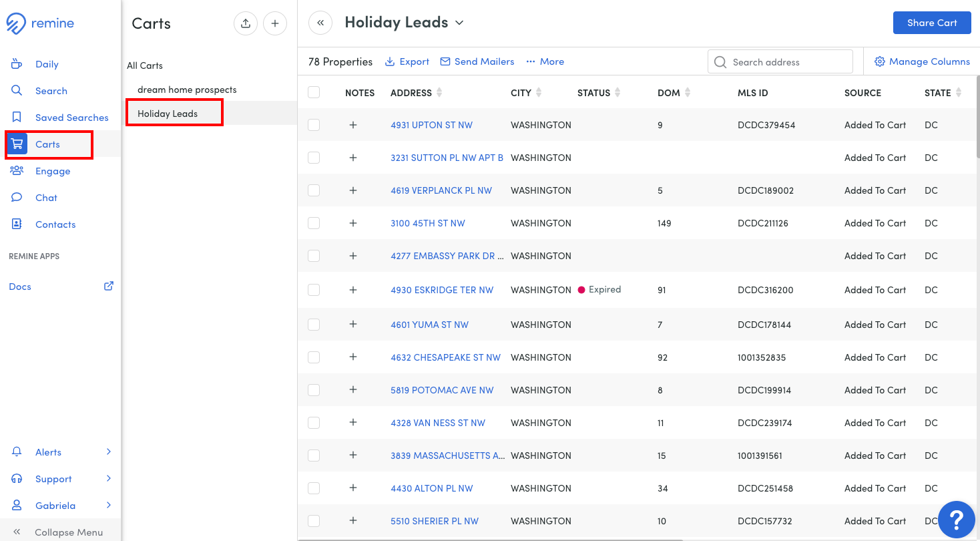Image resolution: width=980 pixels, height=541 pixels.
Task: Click Export in the toolbar
Action: coord(407,61)
